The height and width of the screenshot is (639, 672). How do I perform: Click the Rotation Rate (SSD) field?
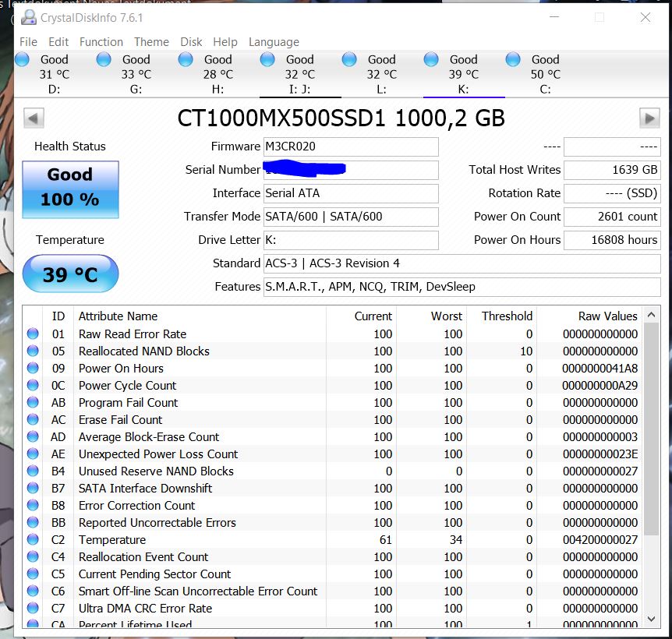coord(612,193)
